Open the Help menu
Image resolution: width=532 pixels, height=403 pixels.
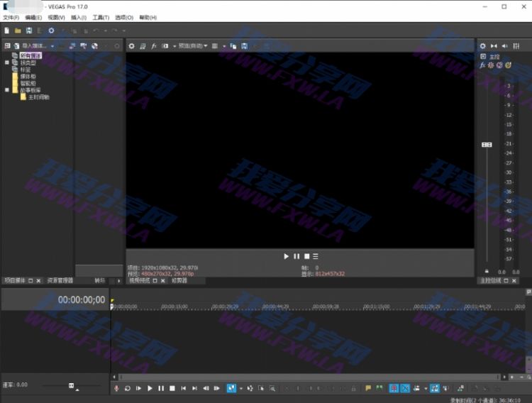[148, 17]
